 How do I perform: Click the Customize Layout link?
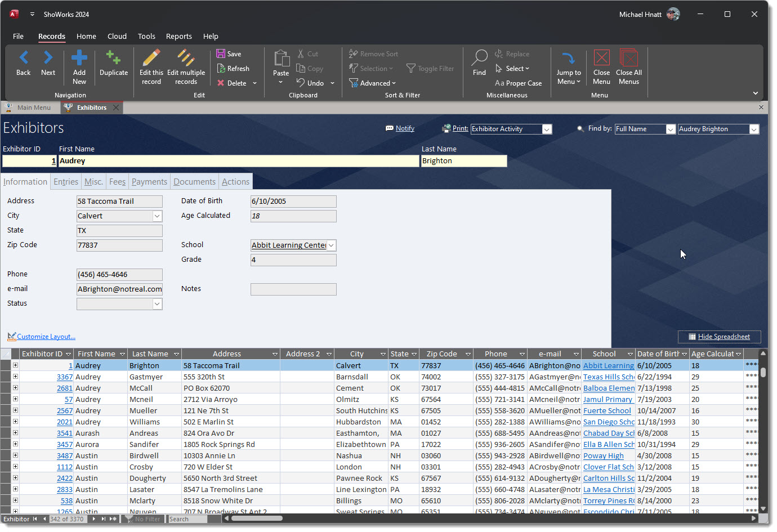click(46, 337)
